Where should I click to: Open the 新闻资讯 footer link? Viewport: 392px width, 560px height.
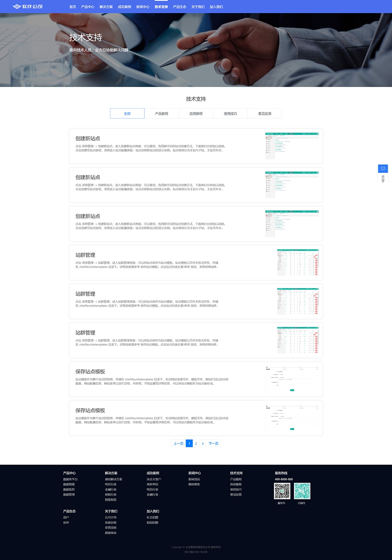click(x=194, y=480)
